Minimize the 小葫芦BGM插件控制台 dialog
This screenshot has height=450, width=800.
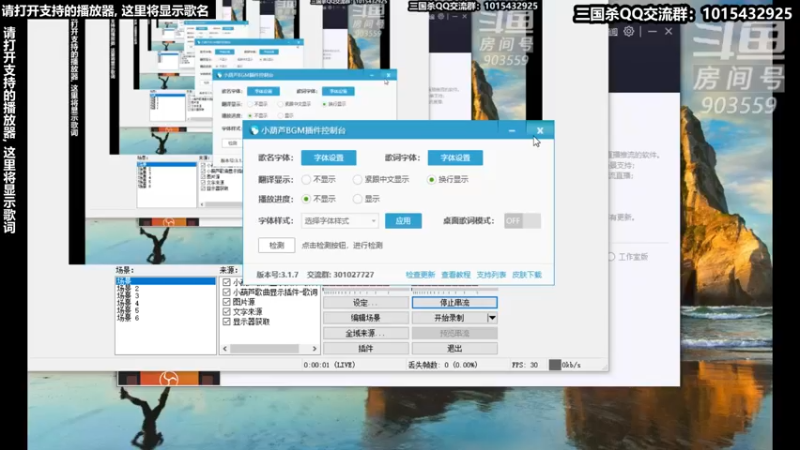pos(512,131)
